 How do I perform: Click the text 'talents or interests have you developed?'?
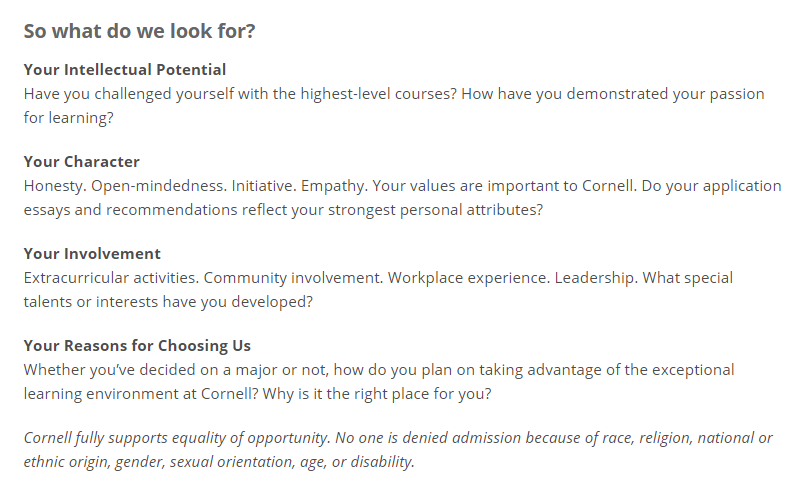click(168, 302)
